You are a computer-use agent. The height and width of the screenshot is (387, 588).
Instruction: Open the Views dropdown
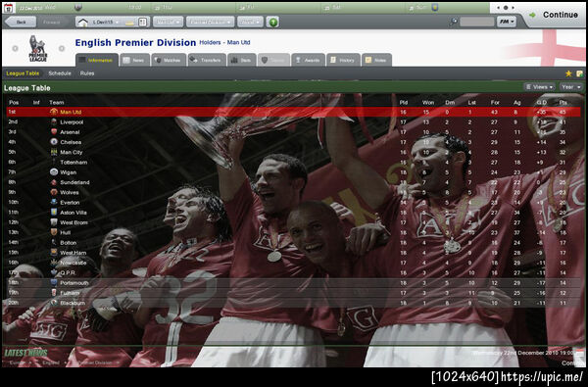click(539, 87)
